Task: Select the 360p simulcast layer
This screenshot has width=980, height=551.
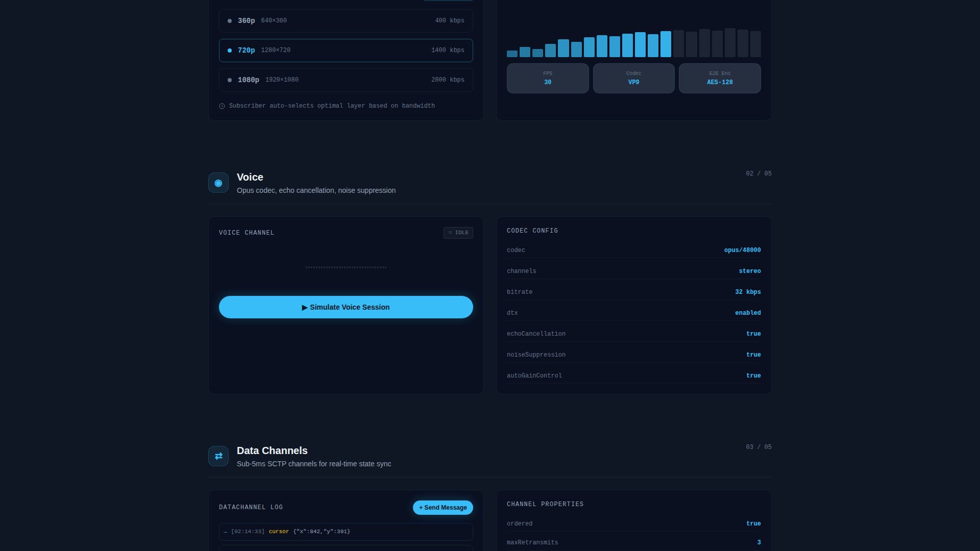Action: point(346,21)
